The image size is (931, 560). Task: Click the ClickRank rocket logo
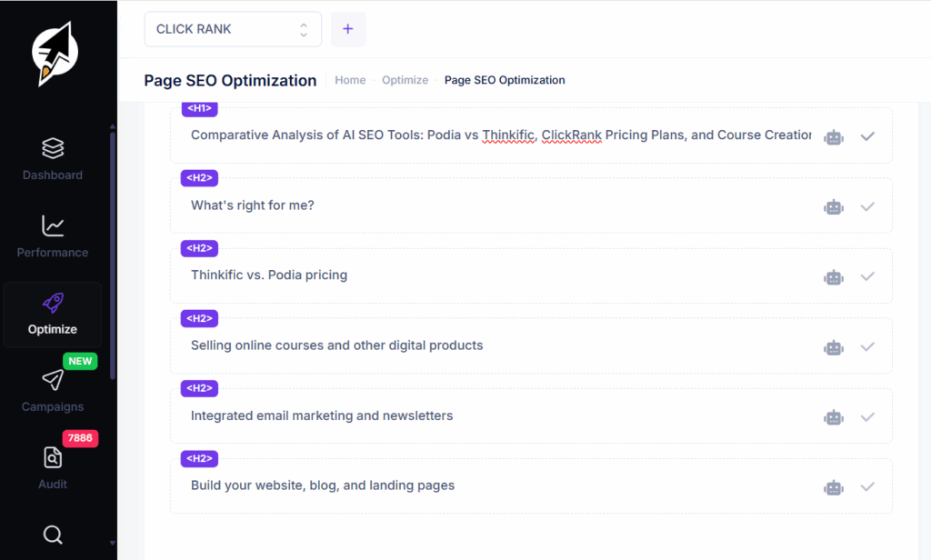coord(54,54)
